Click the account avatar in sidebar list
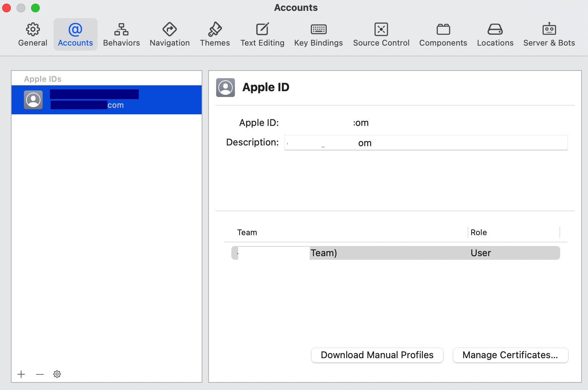This screenshot has height=390, width=588. (33, 100)
